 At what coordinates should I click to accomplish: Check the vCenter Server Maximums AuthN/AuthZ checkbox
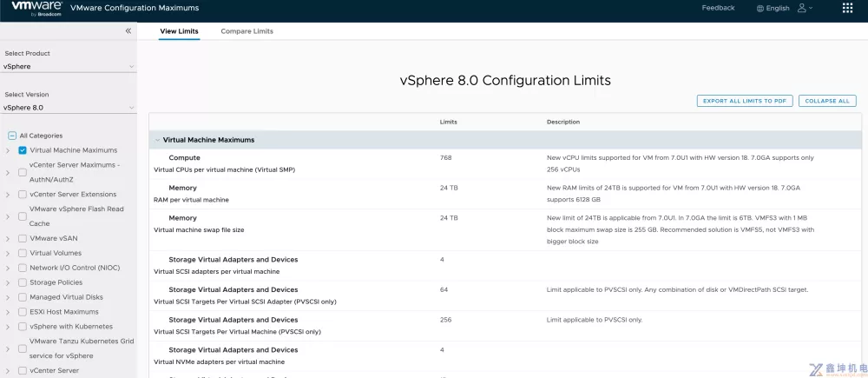click(x=23, y=172)
